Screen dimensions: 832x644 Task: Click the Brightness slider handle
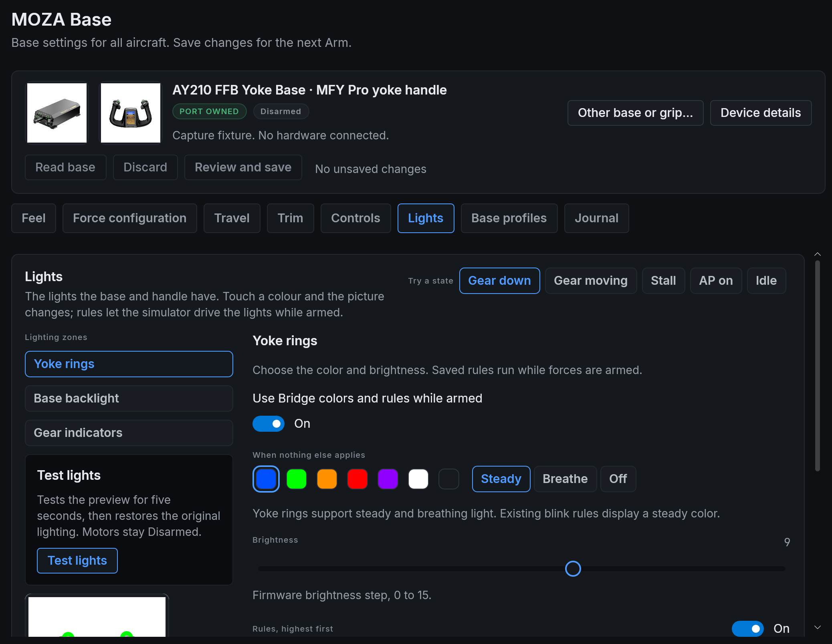pos(573,569)
